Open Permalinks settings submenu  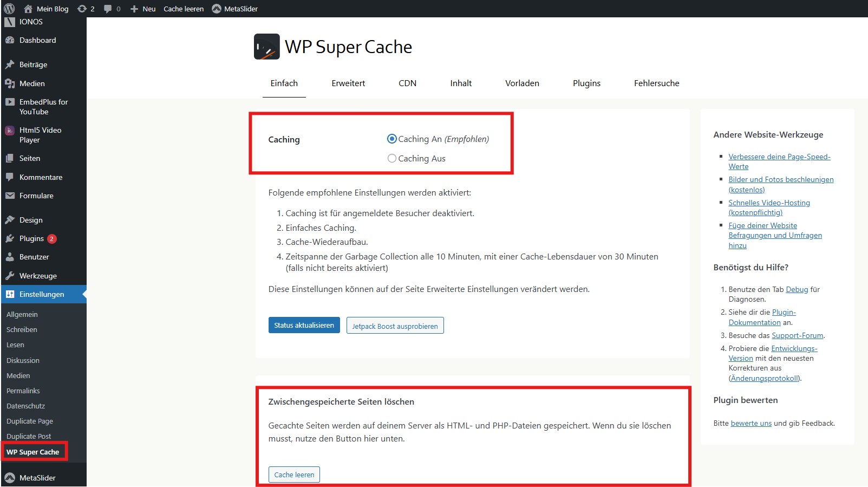tap(23, 391)
